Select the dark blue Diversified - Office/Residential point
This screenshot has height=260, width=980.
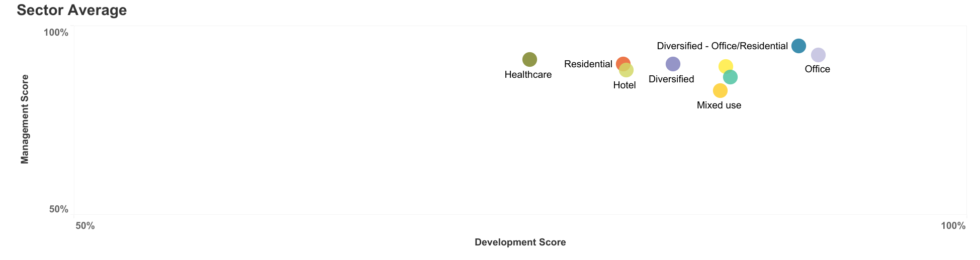[x=798, y=46]
